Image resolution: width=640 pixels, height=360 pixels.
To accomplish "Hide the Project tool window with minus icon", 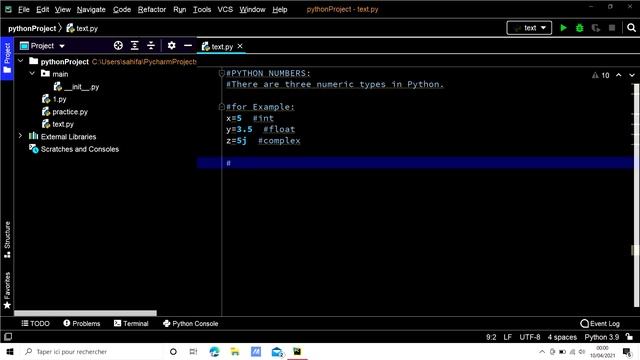I will tap(188, 45).
